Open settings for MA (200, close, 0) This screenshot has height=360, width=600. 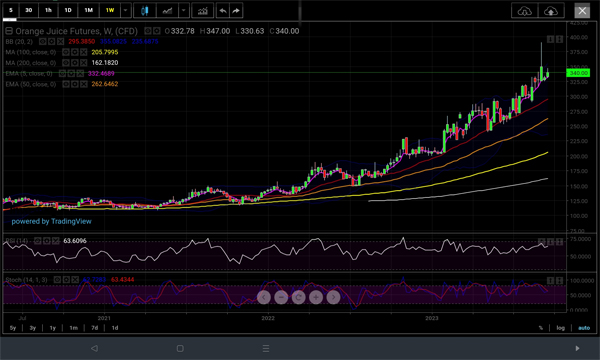click(75, 63)
